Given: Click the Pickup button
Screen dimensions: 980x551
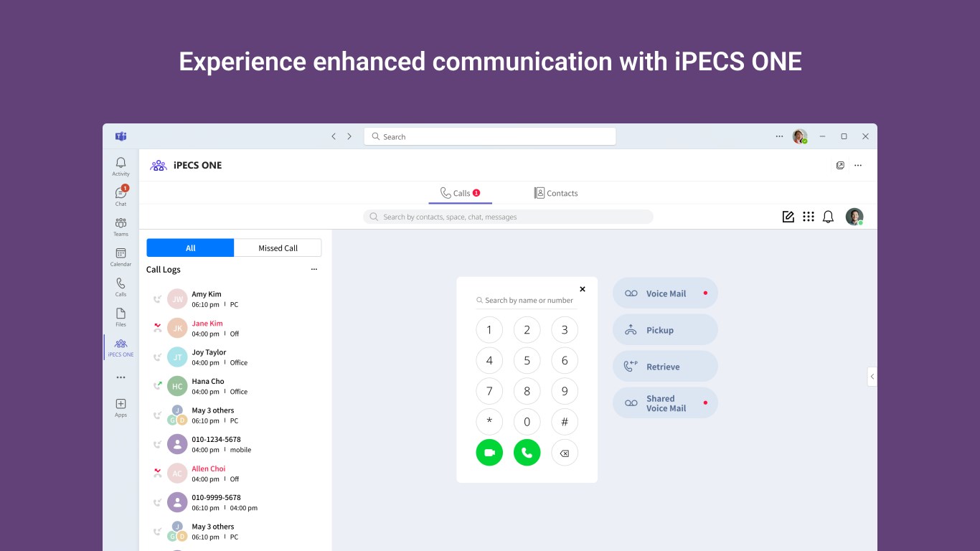Looking at the screenshot, I should [665, 330].
